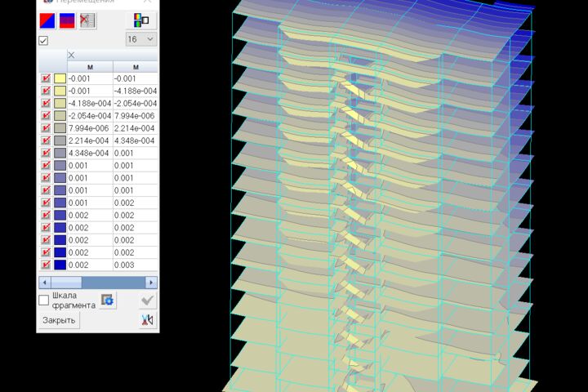Toggle checkbox for row 4.348e-004 to 0.001
Viewport: 588px width, 392px height.
[46, 153]
